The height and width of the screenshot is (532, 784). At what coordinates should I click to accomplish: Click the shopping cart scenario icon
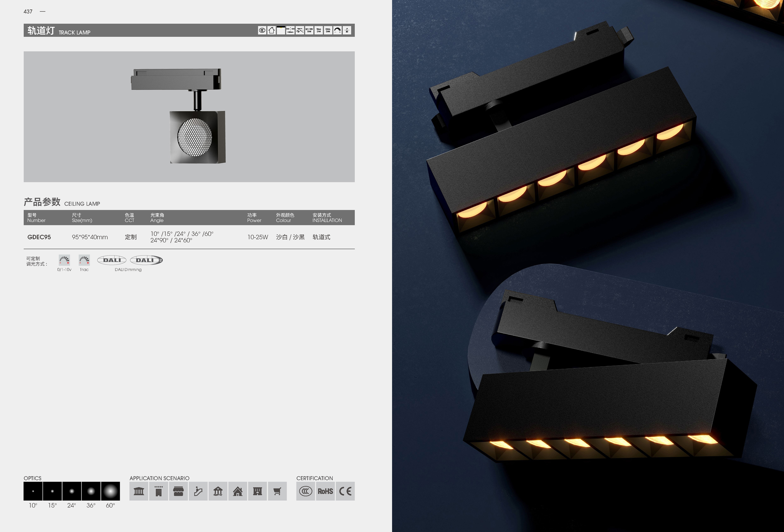277,491
